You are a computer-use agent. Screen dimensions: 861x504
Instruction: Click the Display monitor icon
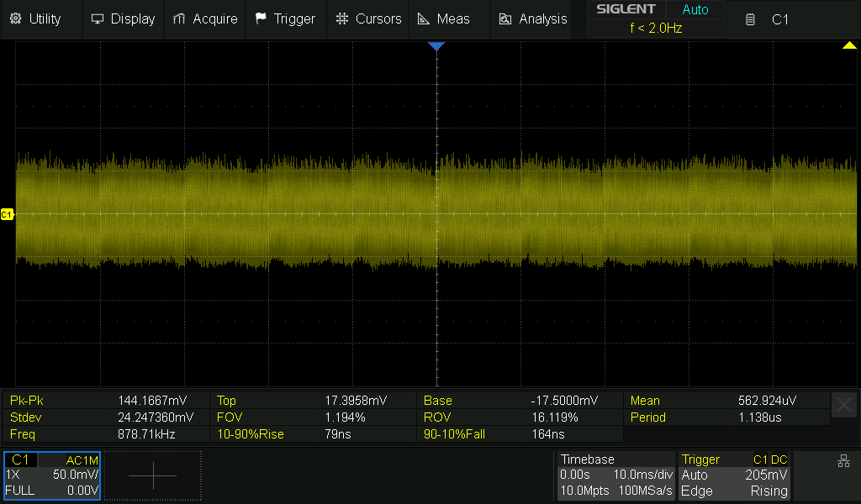click(x=98, y=18)
